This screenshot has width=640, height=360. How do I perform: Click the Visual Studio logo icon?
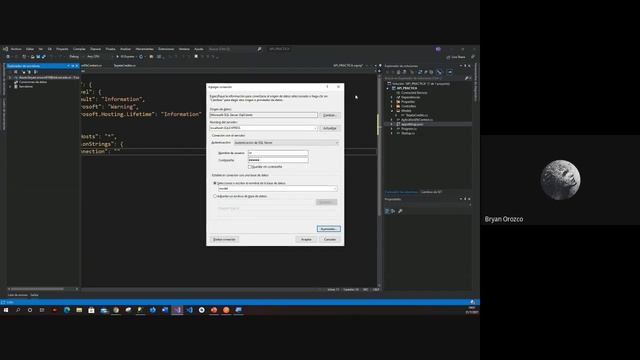tap(5, 49)
